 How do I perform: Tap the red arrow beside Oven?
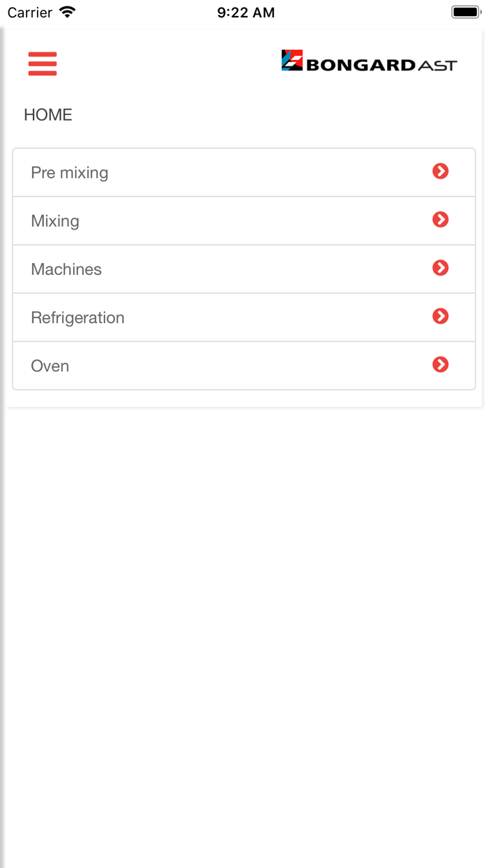(x=440, y=365)
